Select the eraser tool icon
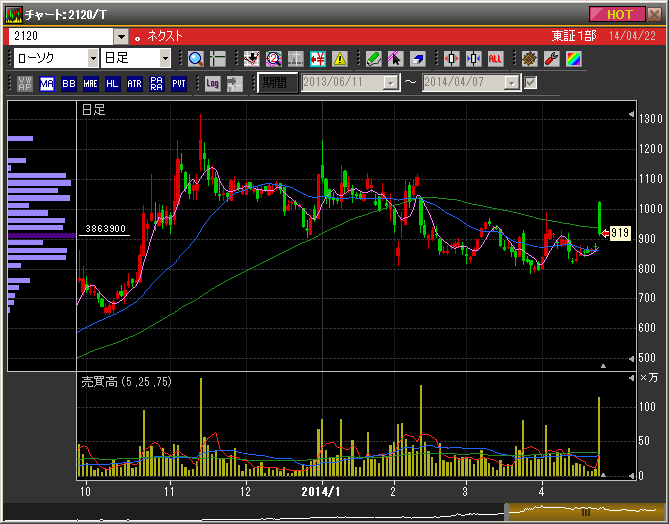This screenshot has width=669, height=524. click(418, 58)
